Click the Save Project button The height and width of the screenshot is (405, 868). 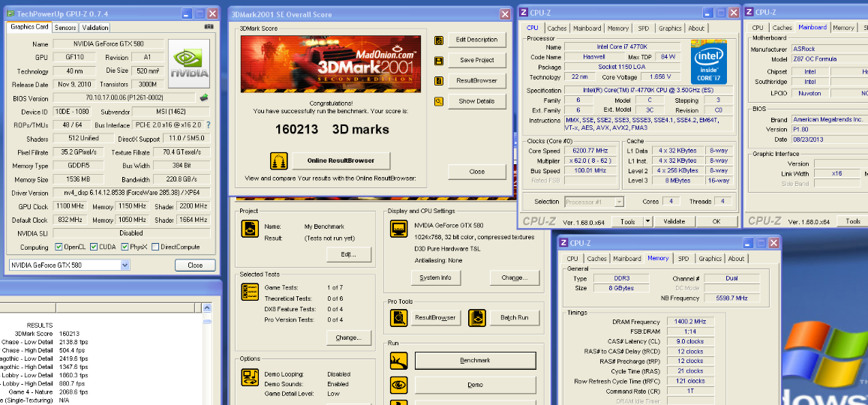point(476,60)
